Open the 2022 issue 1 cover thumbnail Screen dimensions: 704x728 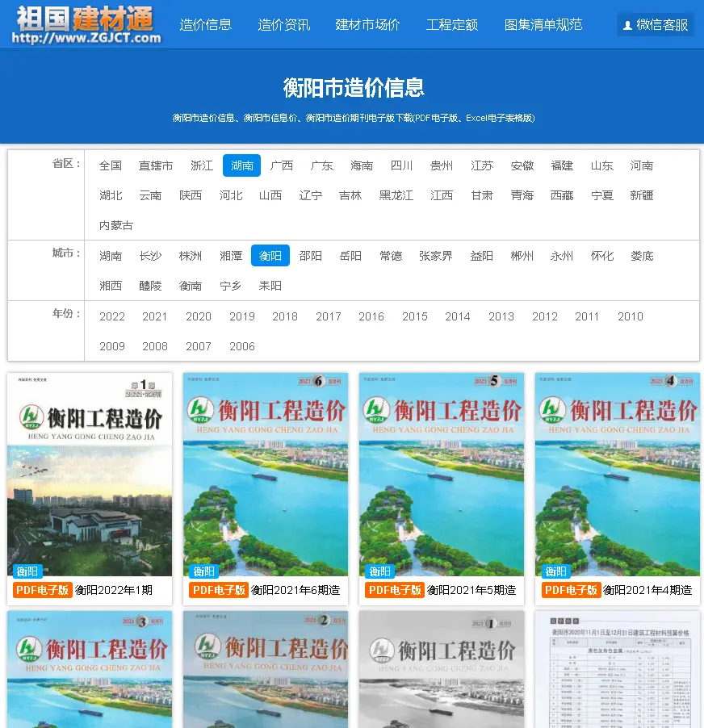tap(90, 474)
